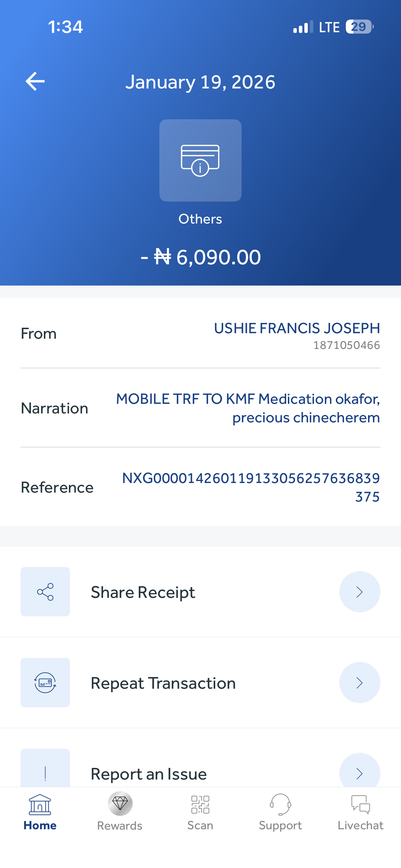The height and width of the screenshot is (868, 401).
Task: Tap the LTE battery status indicator
Action: click(359, 27)
